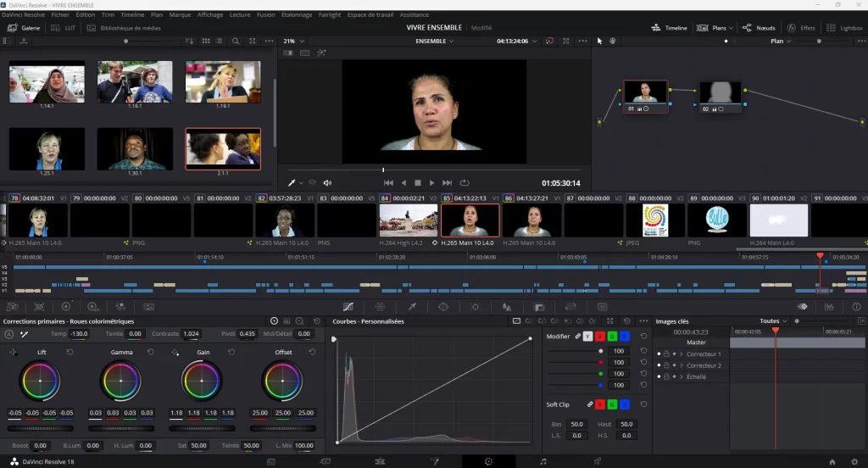Switch gallery to grid thumbnail view
Image resolution: width=868 pixels, height=468 pixels.
click(206, 41)
